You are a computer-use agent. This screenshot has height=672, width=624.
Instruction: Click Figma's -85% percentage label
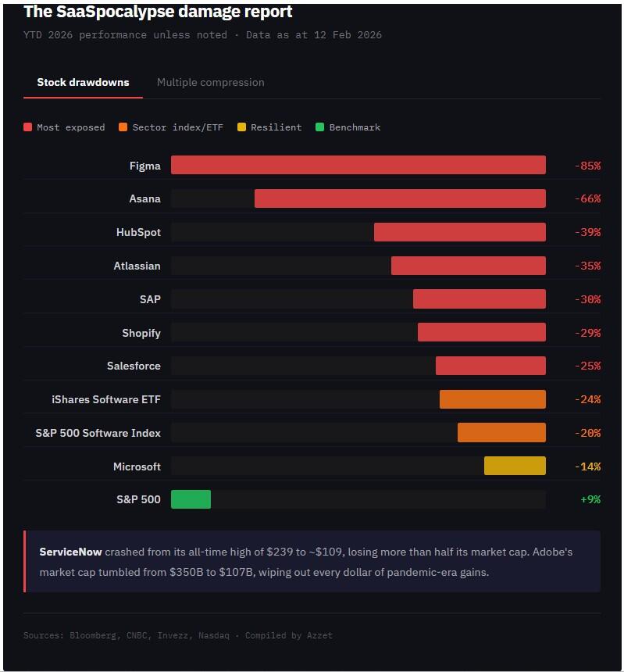(x=587, y=165)
